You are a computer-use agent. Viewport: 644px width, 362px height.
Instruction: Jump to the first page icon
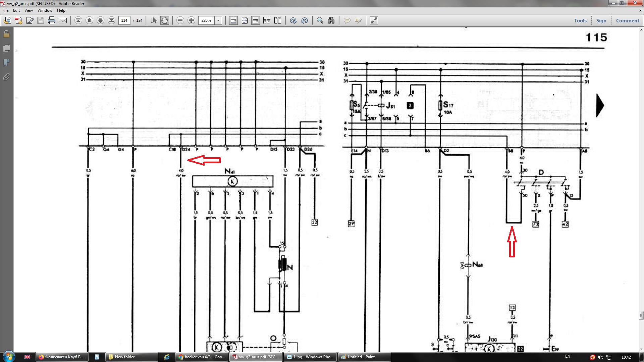click(x=78, y=20)
